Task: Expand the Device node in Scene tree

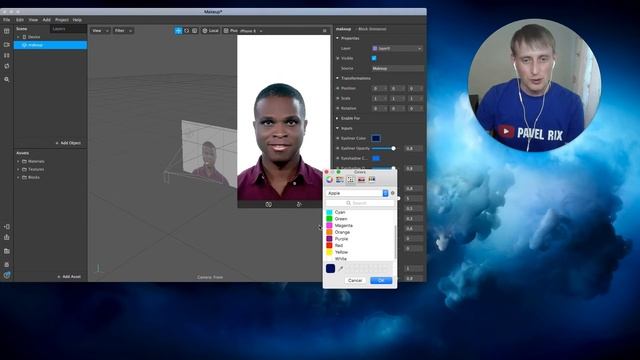Action: click(x=18, y=37)
